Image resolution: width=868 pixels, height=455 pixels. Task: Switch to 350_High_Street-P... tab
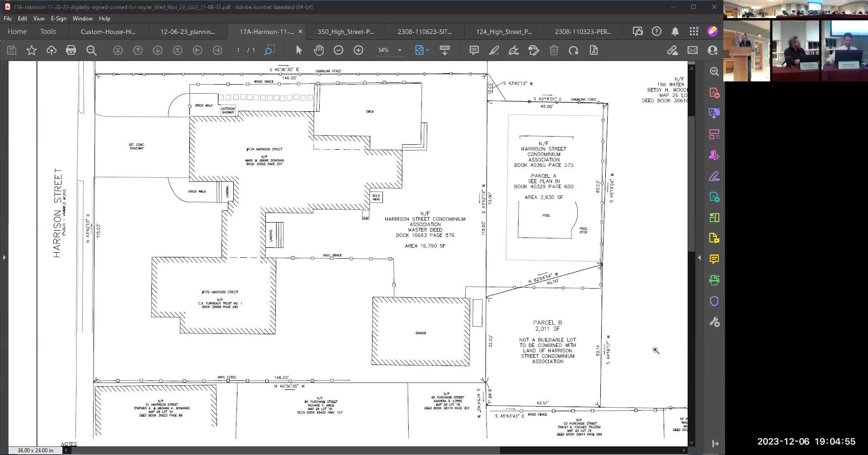click(x=346, y=32)
